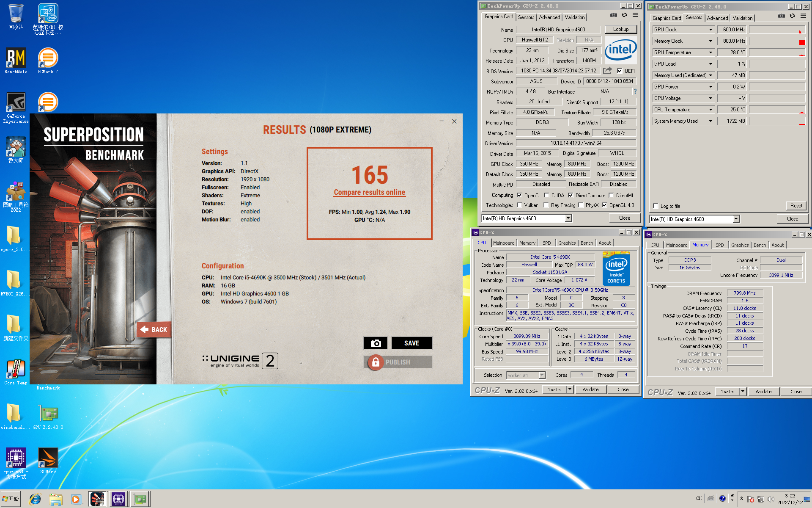Screen dimensions: 812x508
Task: Click the Memory Clock sensor graph
Action: pyautogui.click(x=777, y=41)
